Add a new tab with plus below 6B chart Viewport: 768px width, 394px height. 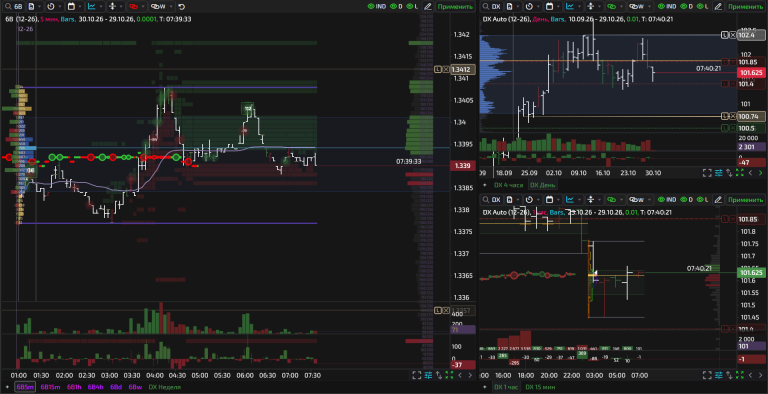(x=7, y=387)
